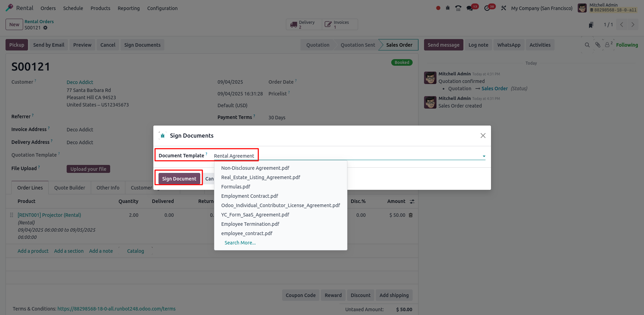Image resolution: width=644 pixels, height=315 pixels.
Task: Switch to Order Lines tab
Action: point(30,188)
